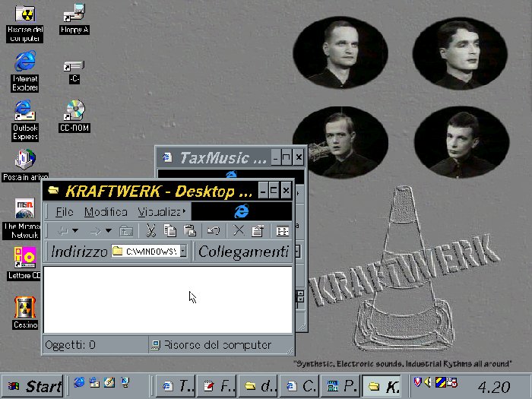Click the C:\WINDOWS address field
This screenshot has width=532, height=399.
click(150, 251)
